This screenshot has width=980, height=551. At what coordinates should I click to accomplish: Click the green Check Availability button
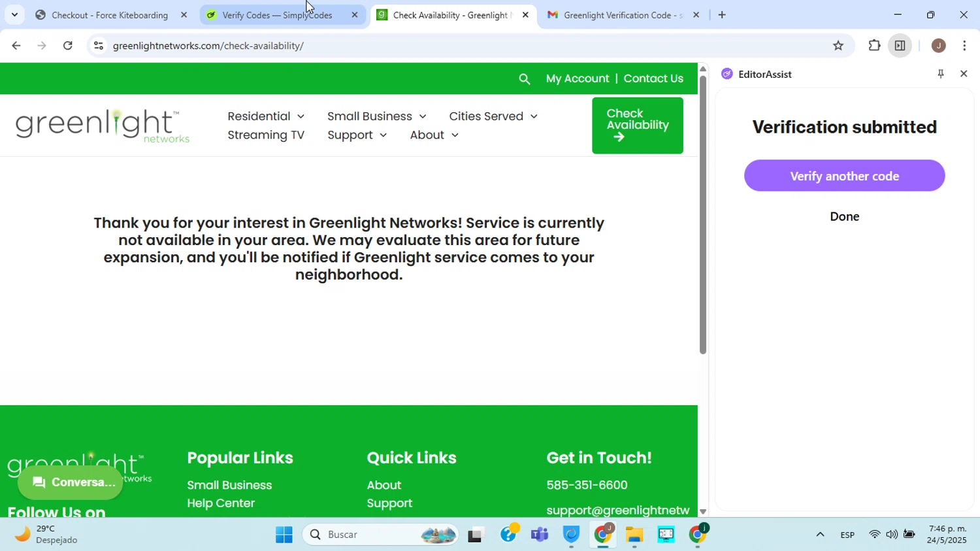pyautogui.click(x=638, y=125)
